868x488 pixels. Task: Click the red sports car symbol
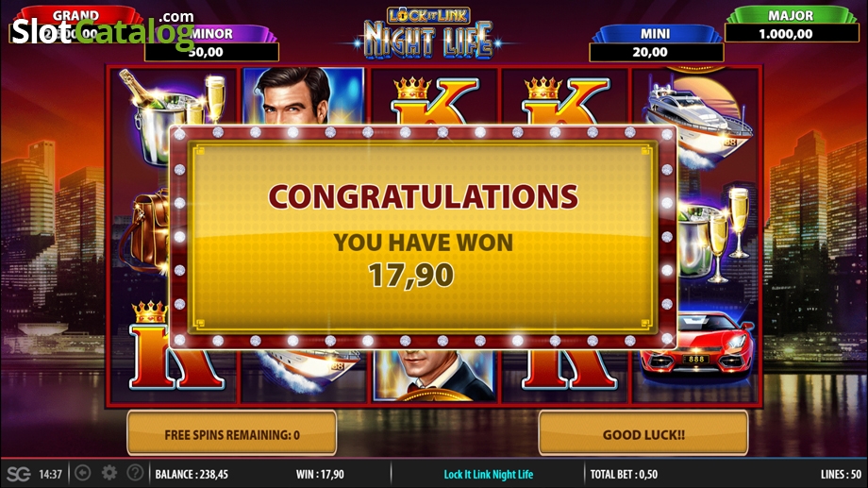click(x=697, y=348)
